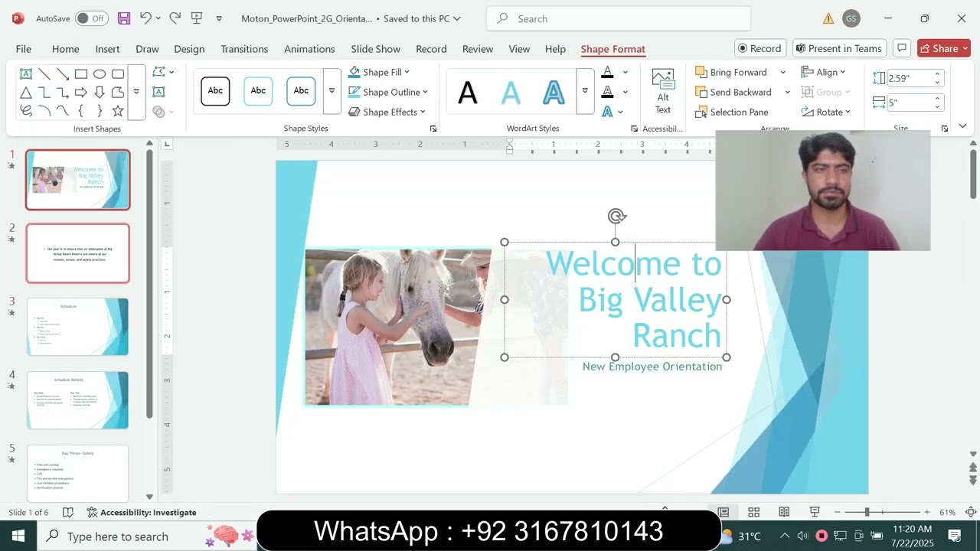Viewport: 980px width, 551px height.
Task: Select the Down Arrow block shape
Action: pos(100,93)
